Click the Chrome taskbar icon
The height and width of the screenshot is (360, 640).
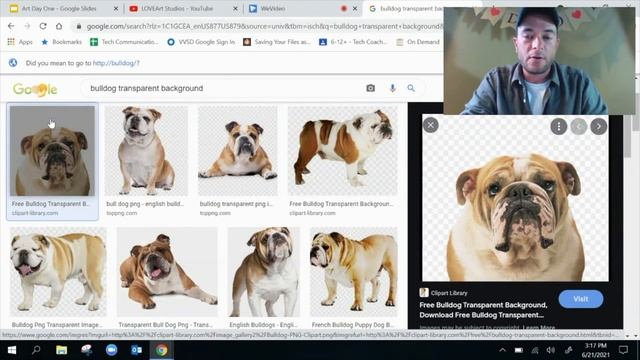(x=162, y=350)
